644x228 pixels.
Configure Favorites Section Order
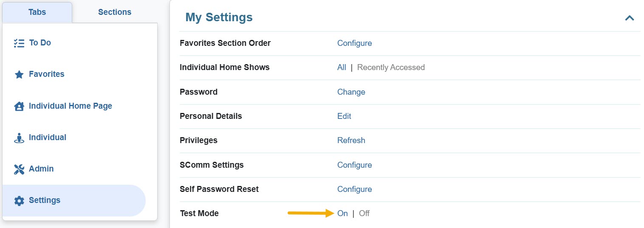[354, 43]
